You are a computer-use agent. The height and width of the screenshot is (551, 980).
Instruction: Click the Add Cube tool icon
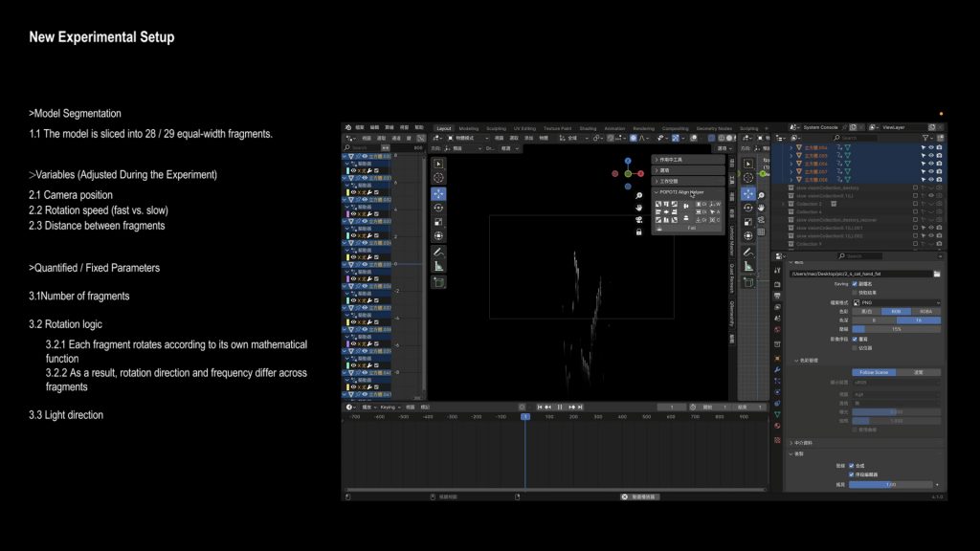click(x=438, y=282)
